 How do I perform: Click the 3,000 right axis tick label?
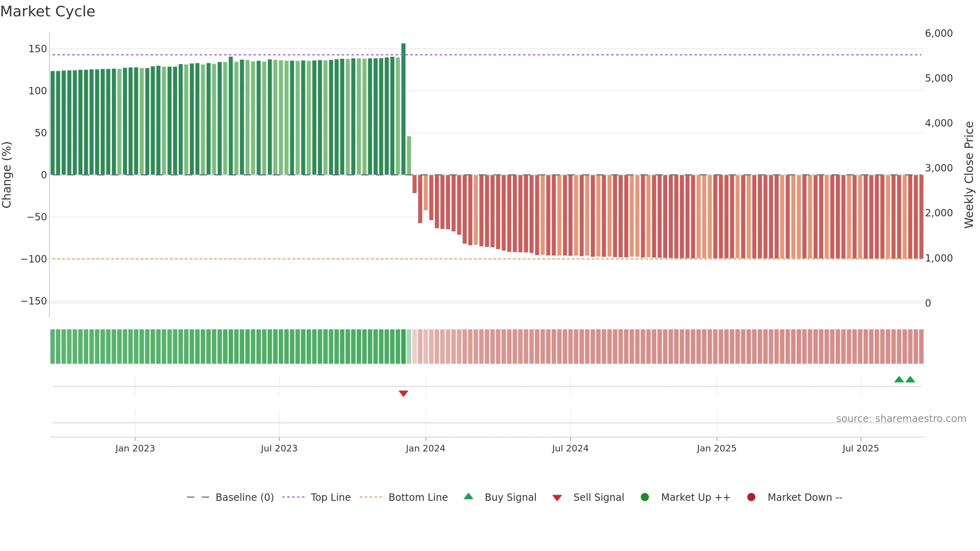939,168
